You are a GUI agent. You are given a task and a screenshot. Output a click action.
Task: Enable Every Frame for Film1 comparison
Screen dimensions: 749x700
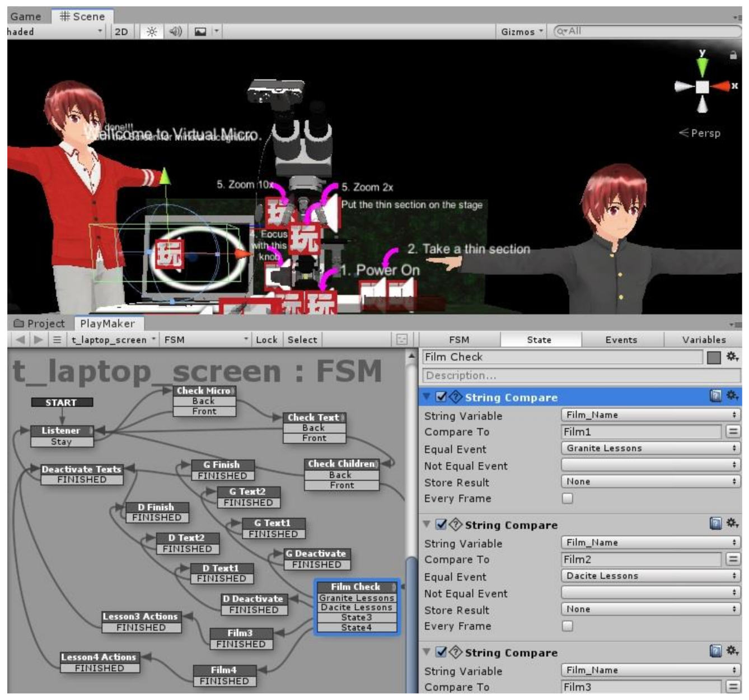pyautogui.click(x=568, y=498)
